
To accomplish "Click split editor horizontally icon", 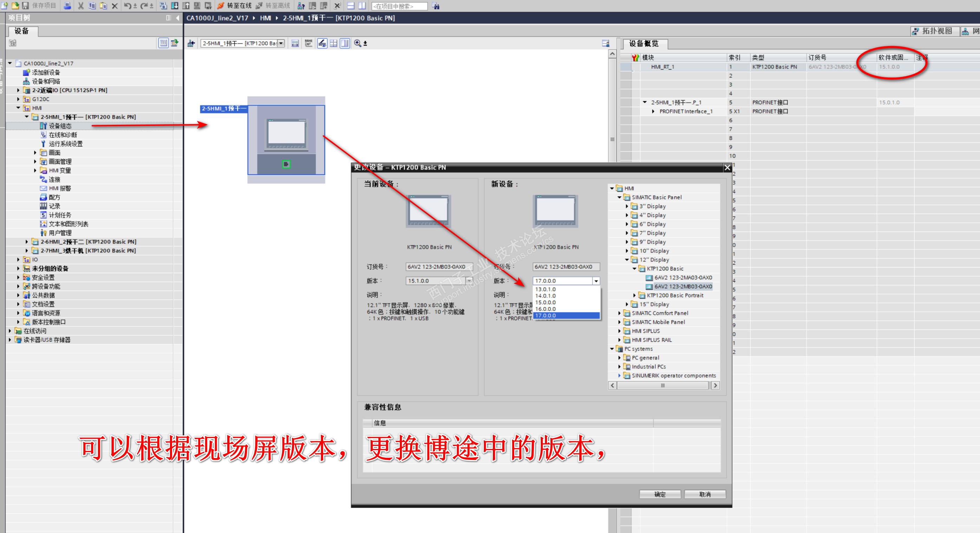I will 351,6.
